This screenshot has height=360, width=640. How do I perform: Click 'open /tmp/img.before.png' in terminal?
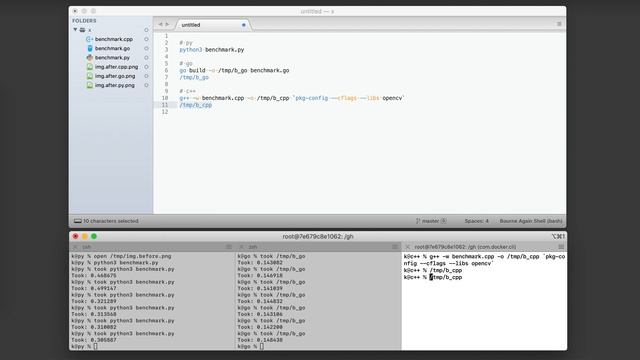coord(132,256)
